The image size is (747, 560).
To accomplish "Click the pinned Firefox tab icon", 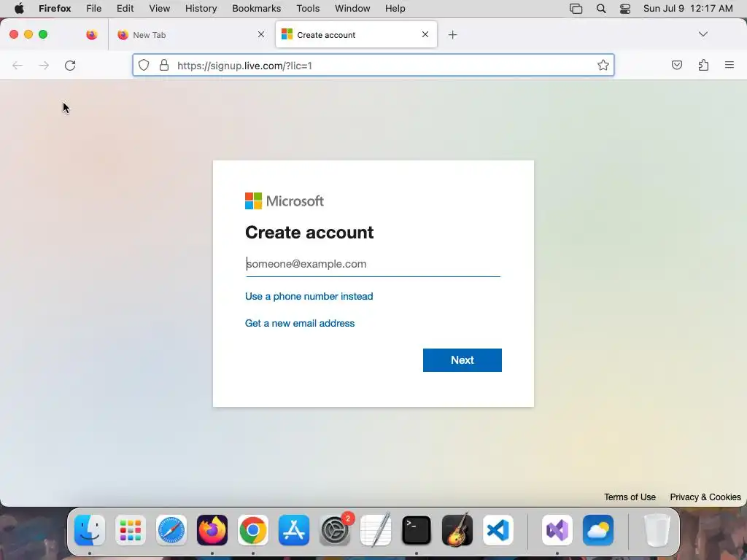I will pyautogui.click(x=92, y=35).
